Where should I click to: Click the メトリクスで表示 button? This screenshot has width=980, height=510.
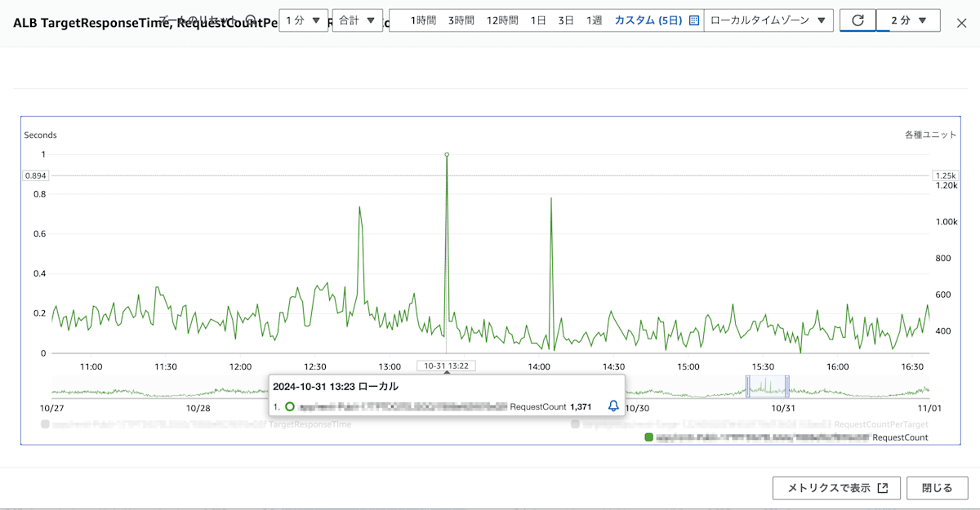click(836, 488)
